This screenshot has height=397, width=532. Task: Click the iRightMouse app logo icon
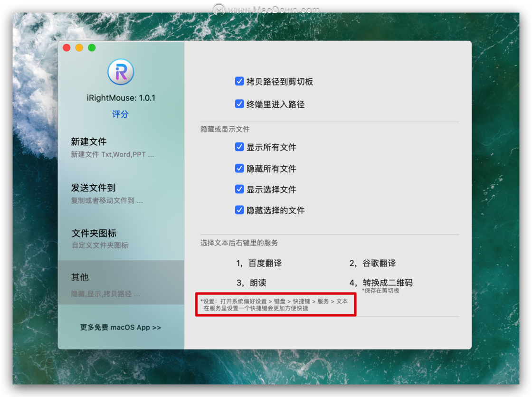pos(121,72)
